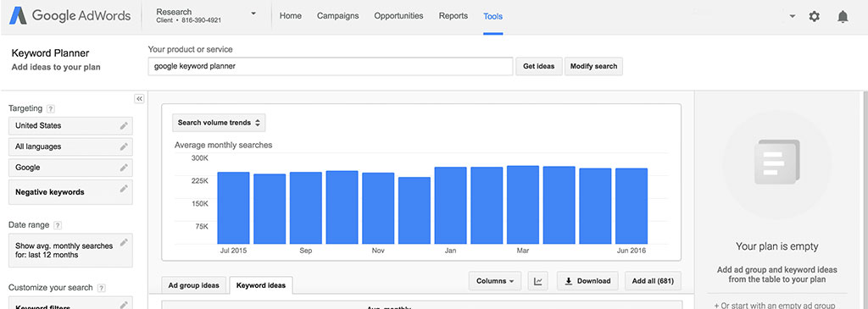The width and height of the screenshot is (868, 309).
Task: Toggle the chart view icon button
Action: (538, 281)
